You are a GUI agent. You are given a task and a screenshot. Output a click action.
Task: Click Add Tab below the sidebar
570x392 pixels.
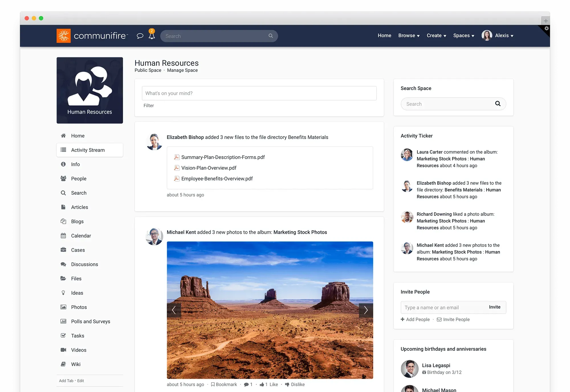pyautogui.click(x=66, y=381)
